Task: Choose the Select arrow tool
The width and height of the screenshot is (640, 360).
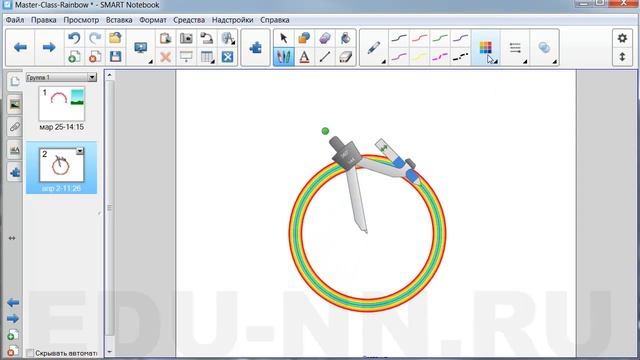Action: tap(284, 38)
